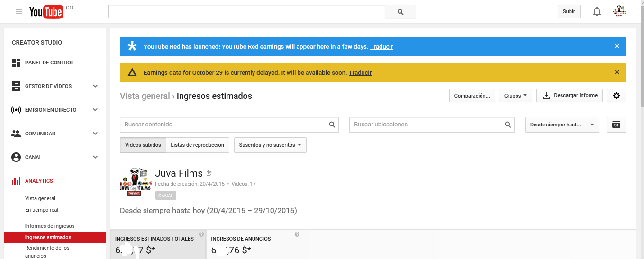Image resolution: width=644 pixels, height=259 pixels.
Task: Click Traducir link in blue banner
Action: [x=381, y=47]
